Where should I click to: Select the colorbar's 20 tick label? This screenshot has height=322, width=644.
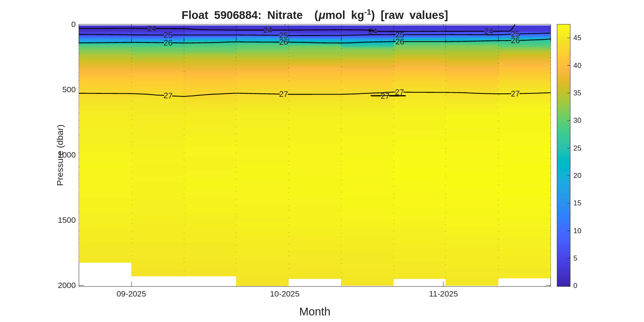(577, 176)
